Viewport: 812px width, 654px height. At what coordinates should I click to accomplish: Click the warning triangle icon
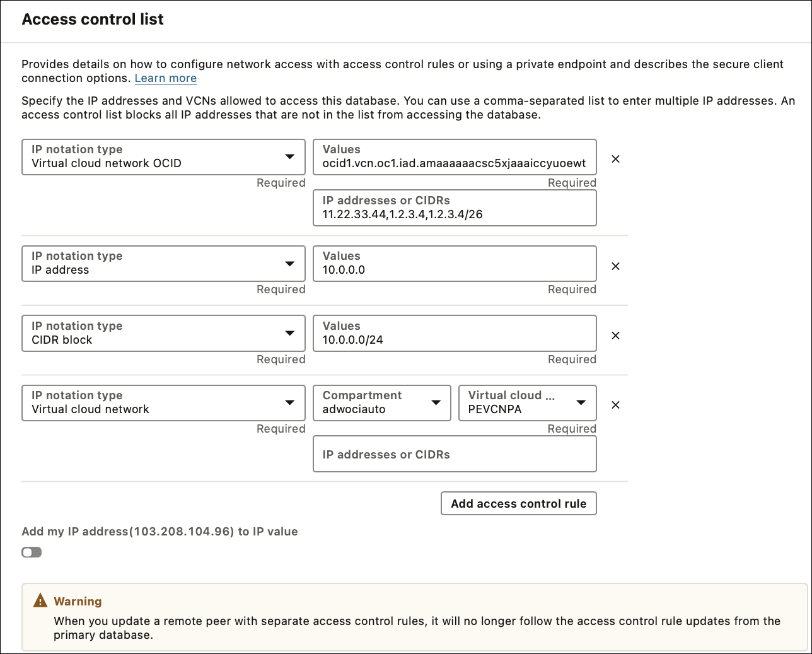click(x=40, y=600)
